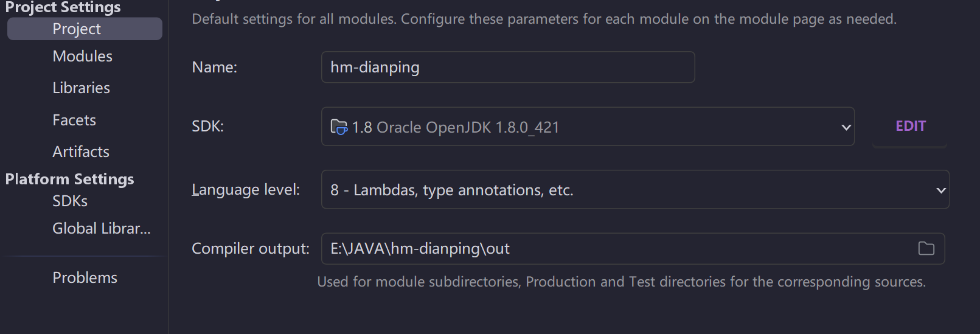Open the Artifacts settings
The image size is (980, 334).
(81, 151)
